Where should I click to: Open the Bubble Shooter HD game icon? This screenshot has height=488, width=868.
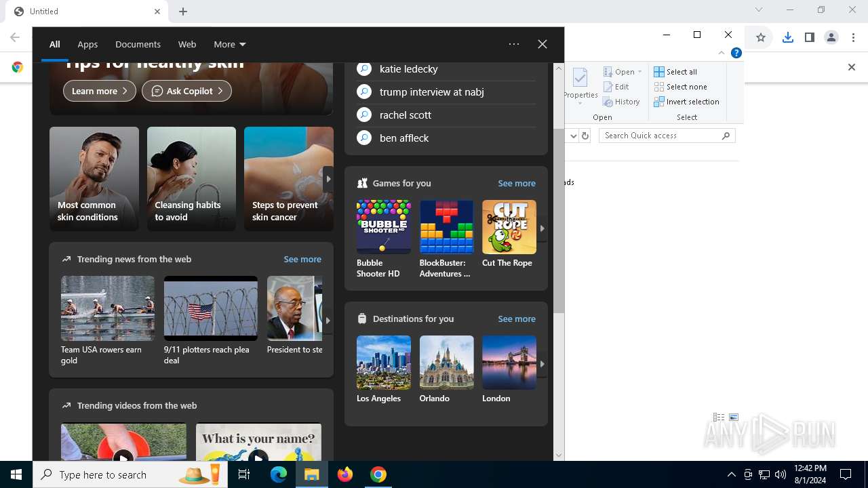pos(384,226)
